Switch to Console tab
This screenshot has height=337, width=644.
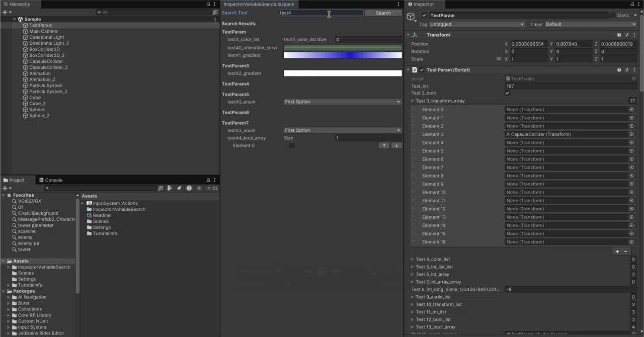pyautogui.click(x=50, y=180)
